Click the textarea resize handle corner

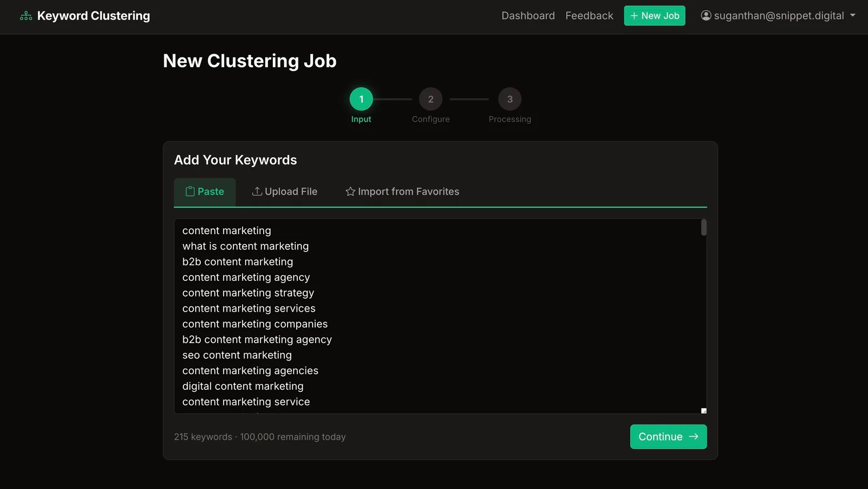[704, 411]
